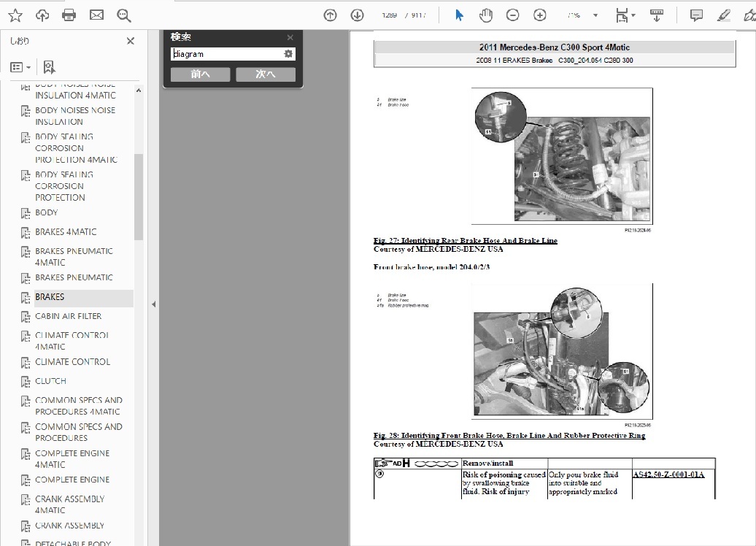
Task: Click the previous result button 前へ
Action: (x=200, y=74)
